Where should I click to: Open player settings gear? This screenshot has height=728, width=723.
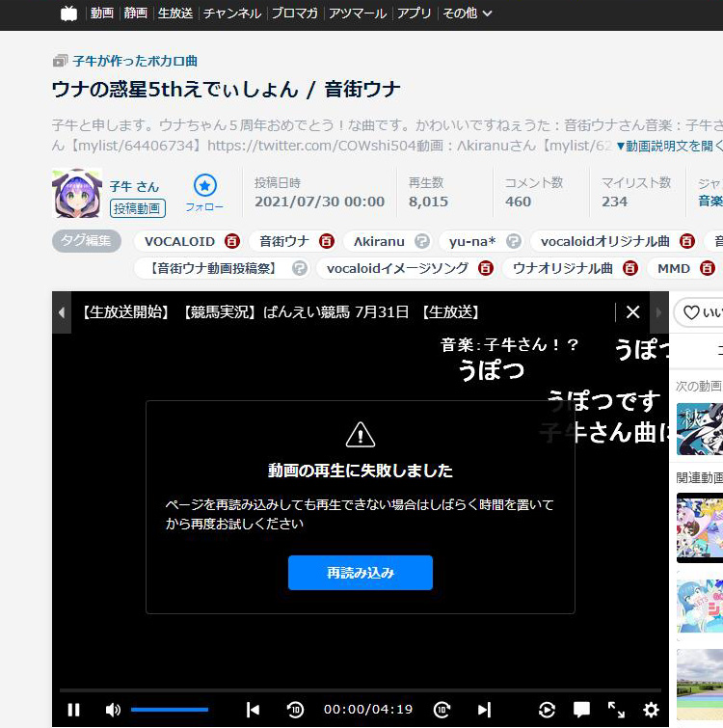[651, 710]
